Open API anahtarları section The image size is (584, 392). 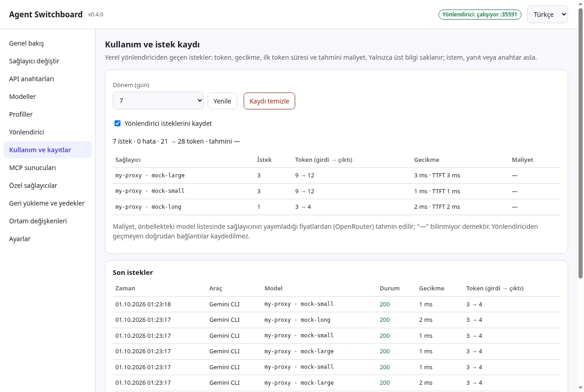click(x=47, y=79)
